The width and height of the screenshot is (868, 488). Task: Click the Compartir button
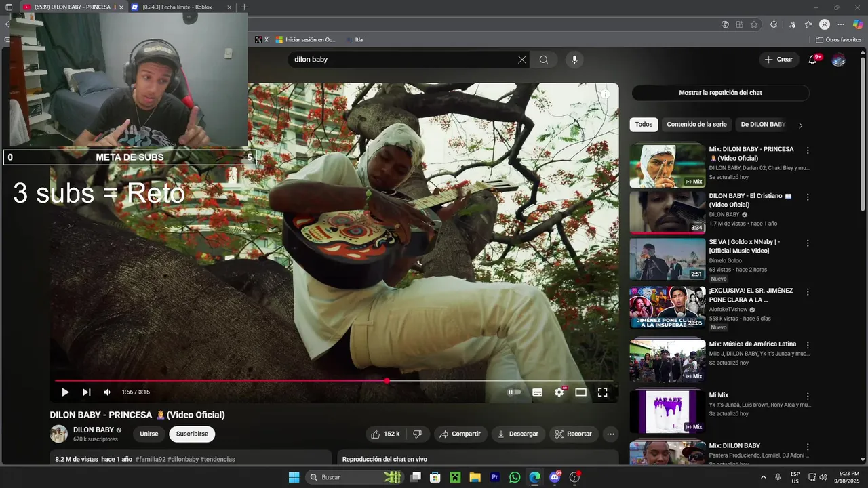coord(460,434)
